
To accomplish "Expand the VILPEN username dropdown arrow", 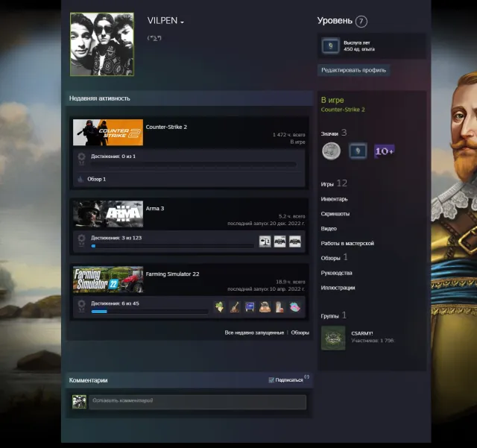I will pos(182,22).
